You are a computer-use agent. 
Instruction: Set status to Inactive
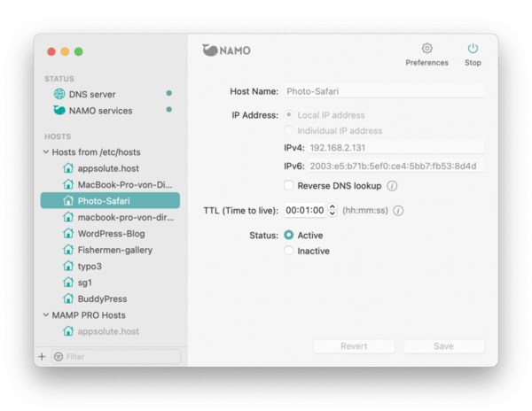pyautogui.click(x=289, y=251)
